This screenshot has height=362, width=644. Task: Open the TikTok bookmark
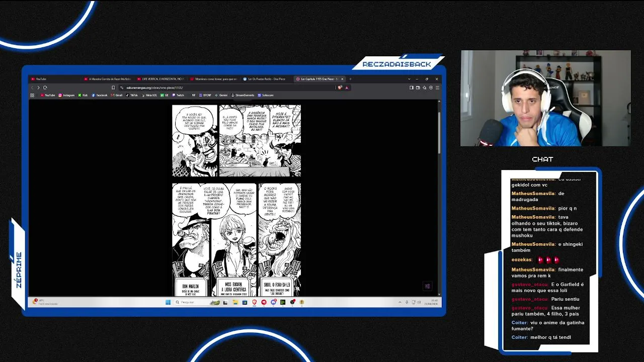(x=132, y=95)
